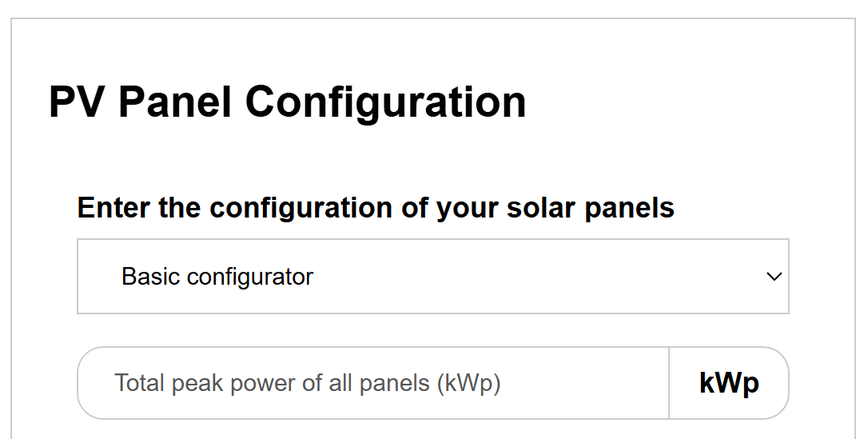Image resolution: width=868 pixels, height=439 pixels.
Task: Focus the Total peak power input field
Action: coord(372,383)
